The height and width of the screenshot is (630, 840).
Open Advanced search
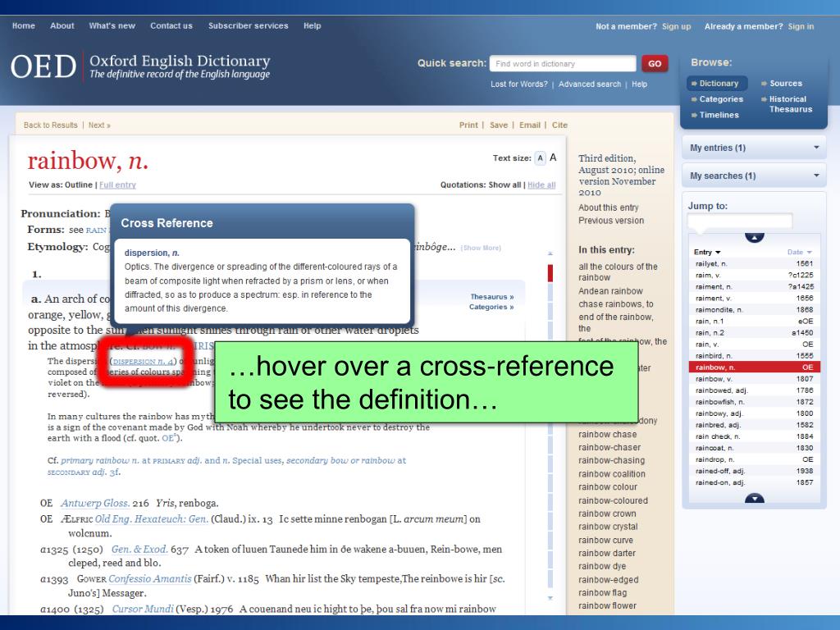(590, 84)
